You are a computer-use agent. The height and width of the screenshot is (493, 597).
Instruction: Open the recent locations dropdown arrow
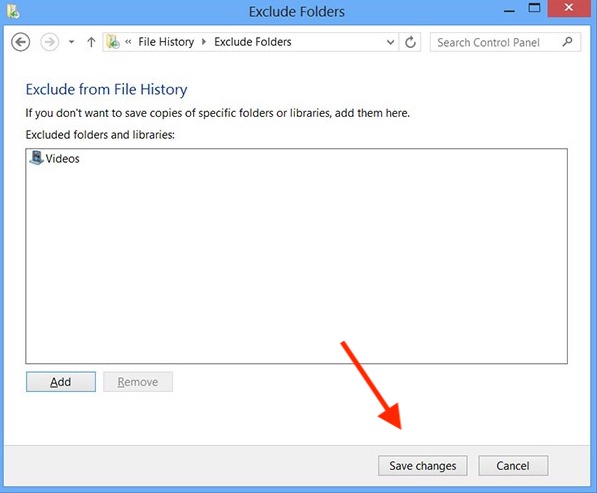point(71,42)
